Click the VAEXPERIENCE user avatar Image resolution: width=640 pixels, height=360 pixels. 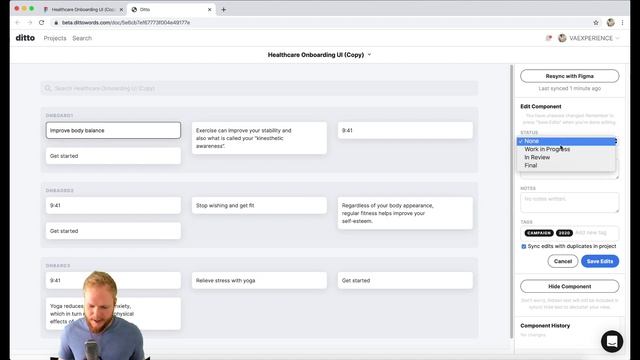pyautogui.click(x=562, y=38)
